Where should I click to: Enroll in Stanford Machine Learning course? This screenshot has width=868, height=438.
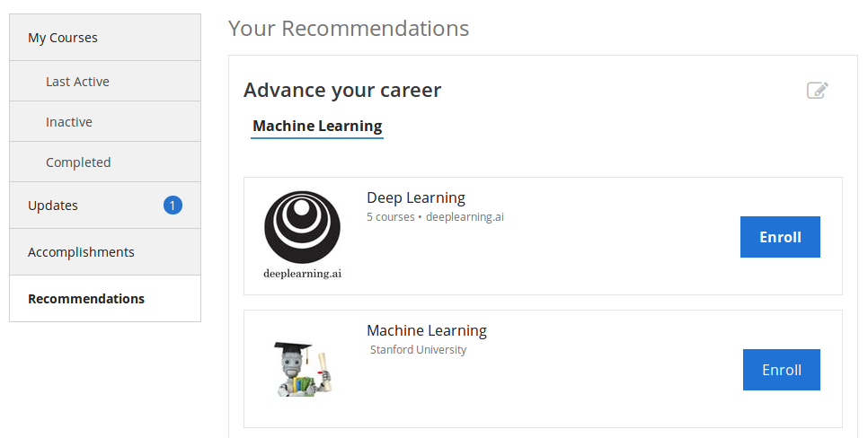click(781, 370)
